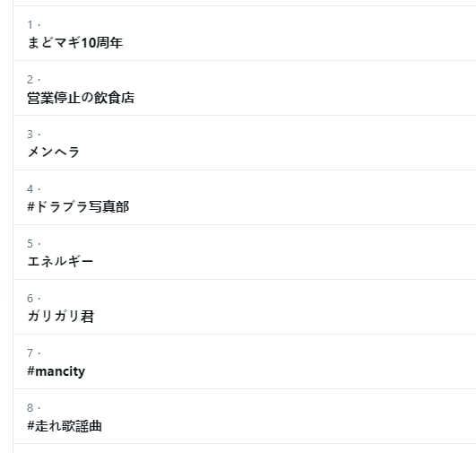The width and height of the screenshot is (476, 453).
Task: Click rank number 8 label
Action: click(x=30, y=408)
